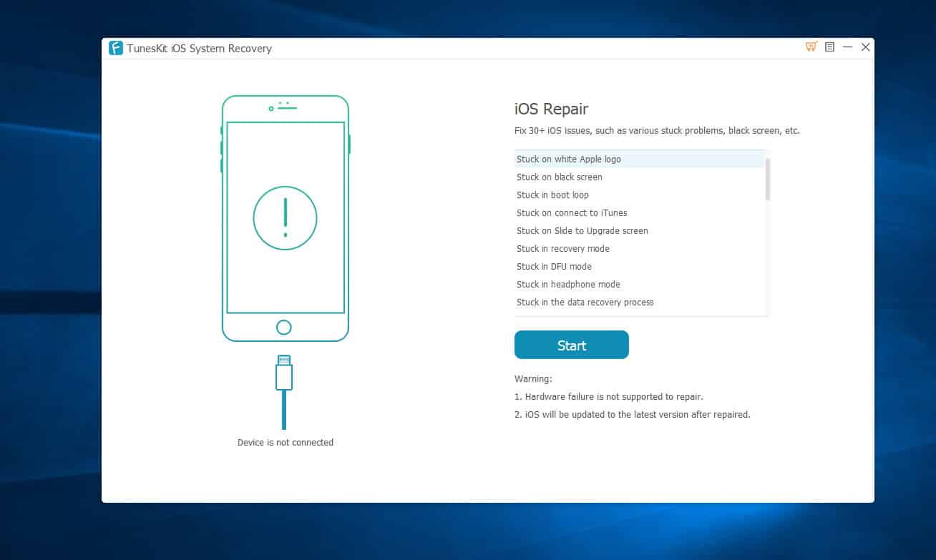Screen dimensions: 936x560
Task: Choose 'Stuck in boot loop' issue
Action: point(552,195)
